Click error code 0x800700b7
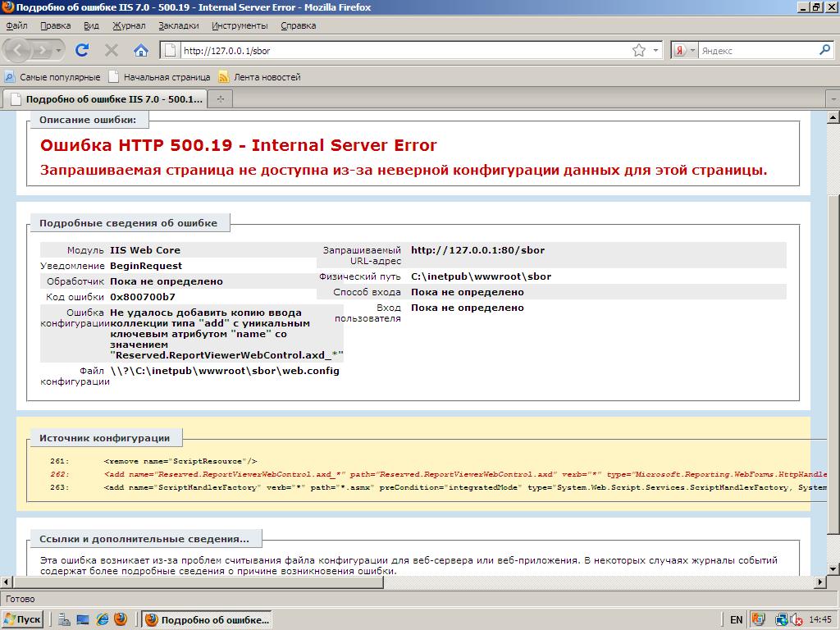Viewport: 840px width, 630px height. tap(143, 297)
